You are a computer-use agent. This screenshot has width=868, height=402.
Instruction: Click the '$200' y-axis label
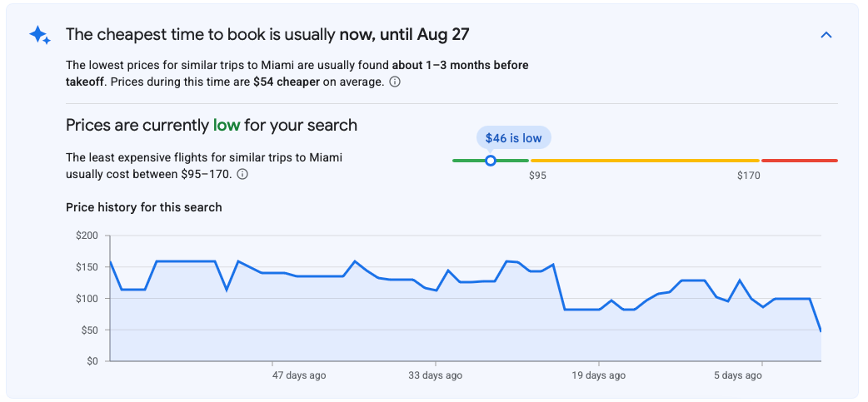pyautogui.click(x=87, y=236)
